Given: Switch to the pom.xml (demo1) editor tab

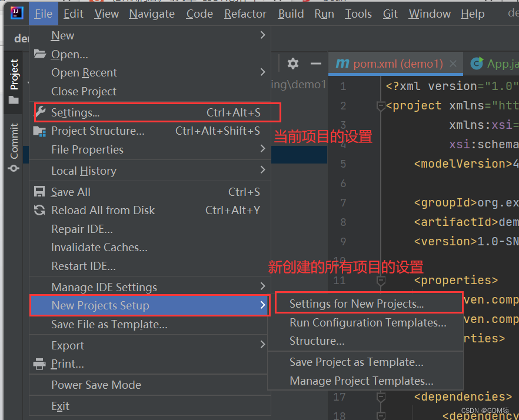Looking at the screenshot, I should point(396,63).
